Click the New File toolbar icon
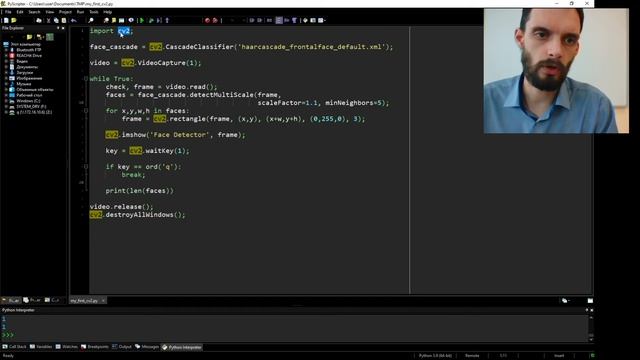Image resolution: width=640 pixels, height=360 pixels. click(6, 20)
